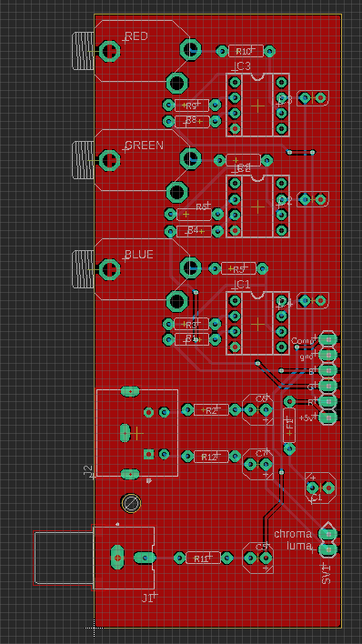Click the gnd header pad
The image size is (362, 644).
pyautogui.click(x=328, y=355)
